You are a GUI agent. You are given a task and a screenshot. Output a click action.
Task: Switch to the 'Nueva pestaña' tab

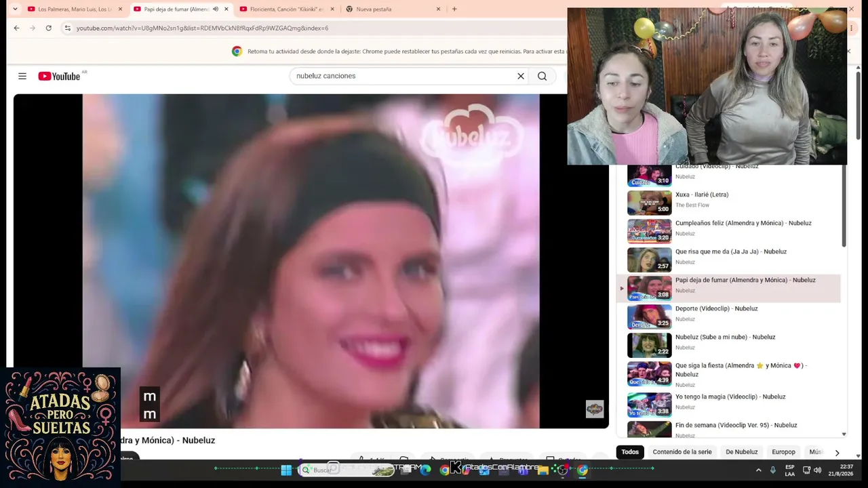pyautogui.click(x=393, y=9)
